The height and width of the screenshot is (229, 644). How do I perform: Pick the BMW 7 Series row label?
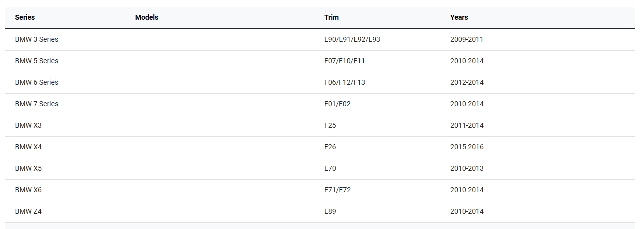[36, 104]
